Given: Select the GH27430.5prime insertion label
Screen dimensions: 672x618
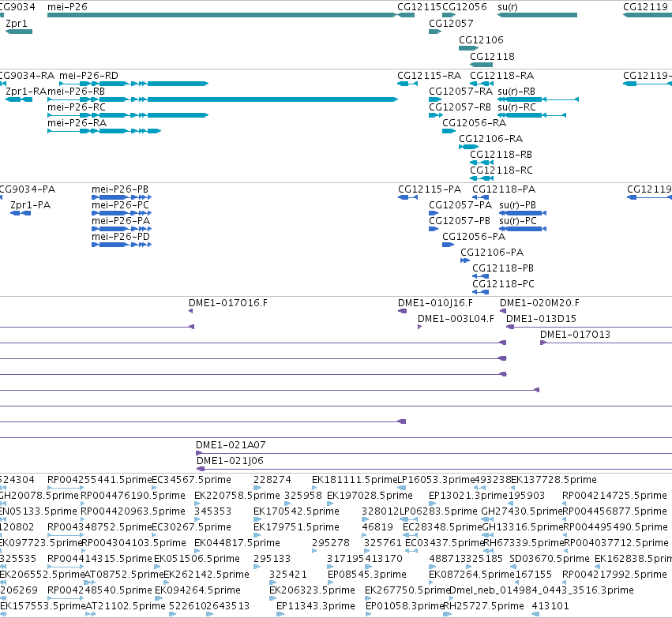Looking at the screenshot, I should click(x=522, y=511).
